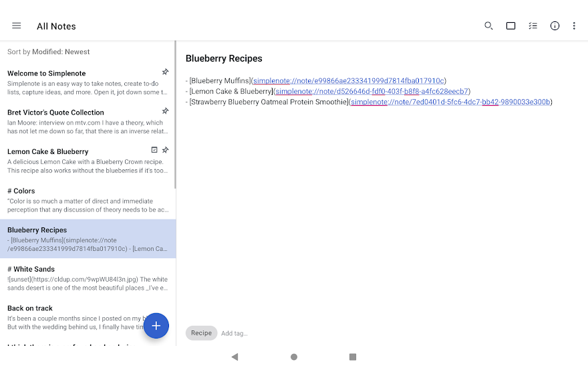Click the published icon on Lemon Cake note
This screenshot has width=588, height=368.
(x=154, y=150)
